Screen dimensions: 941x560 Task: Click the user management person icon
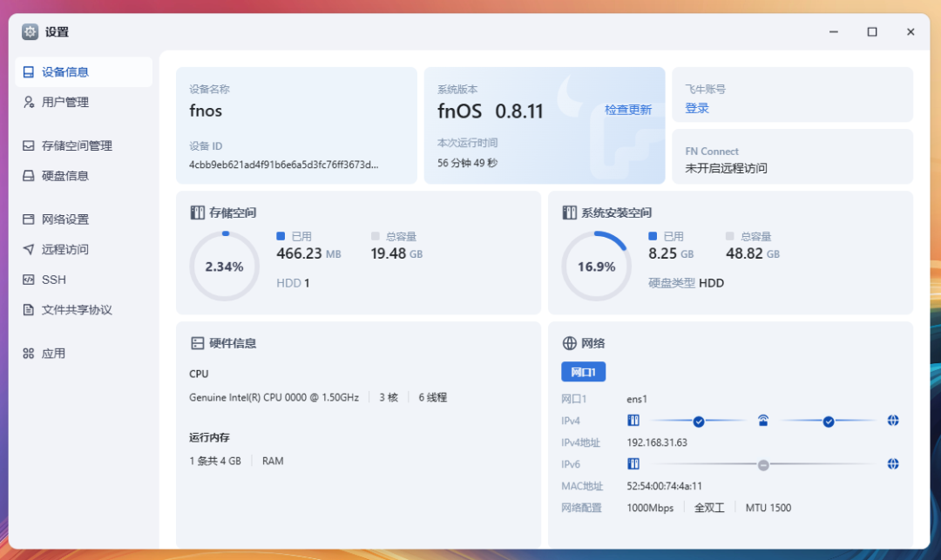28,102
